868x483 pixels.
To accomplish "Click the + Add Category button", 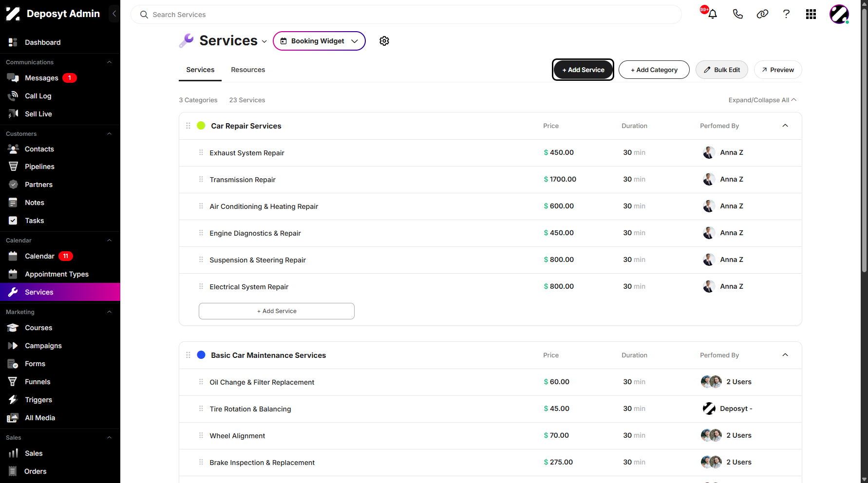I will (x=654, y=70).
